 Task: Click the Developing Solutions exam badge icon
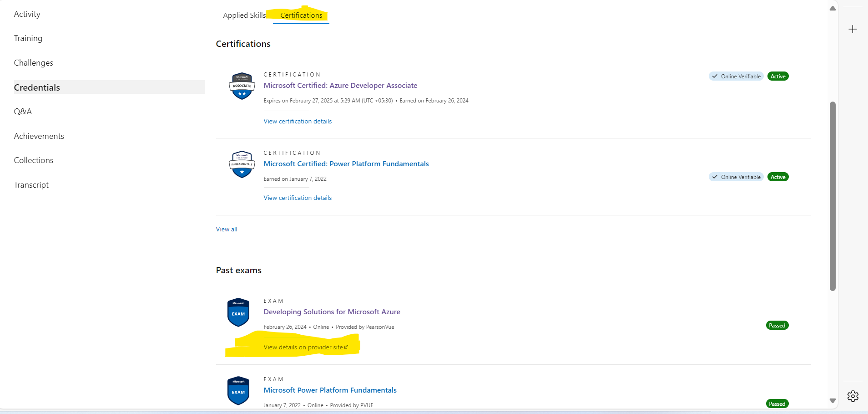(238, 312)
